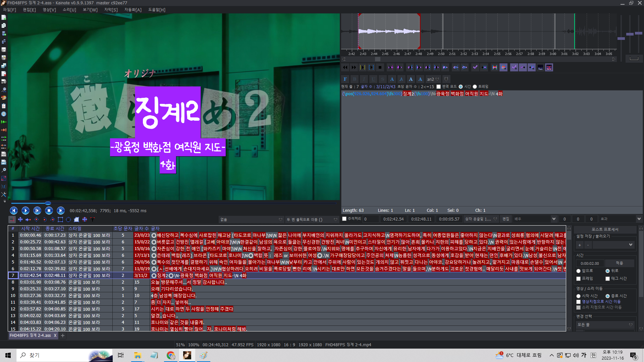Open the 소리[U] menu
This screenshot has width=644, height=362.
click(69, 10)
